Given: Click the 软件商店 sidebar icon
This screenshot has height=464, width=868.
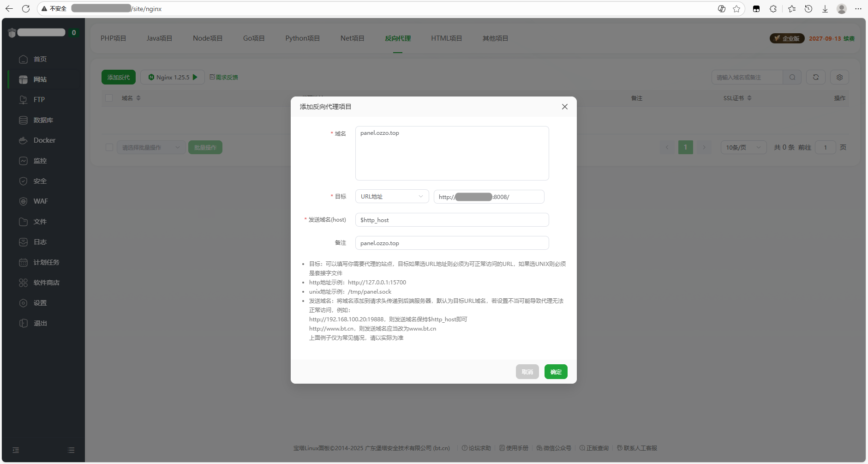Looking at the screenshot, I should pyautogui.click(x=23, y=283).
